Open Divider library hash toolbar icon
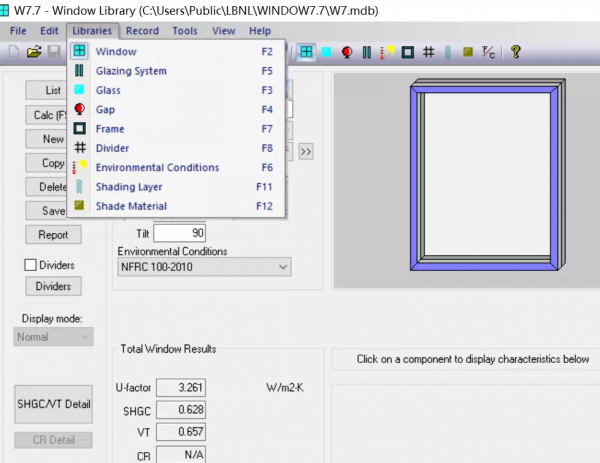Viewport: 600px width, 463px height. 429,52
